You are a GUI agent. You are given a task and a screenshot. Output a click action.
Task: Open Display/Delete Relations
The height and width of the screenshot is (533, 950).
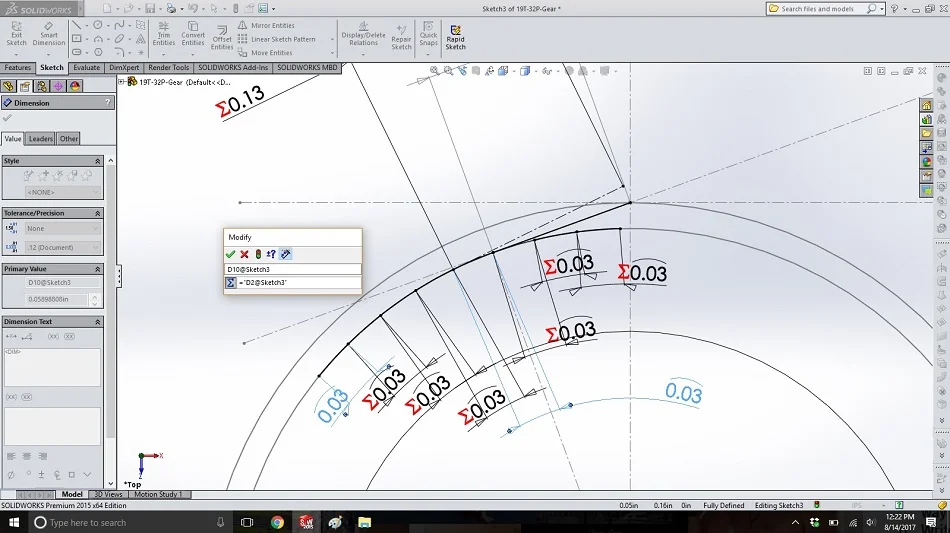363,34
